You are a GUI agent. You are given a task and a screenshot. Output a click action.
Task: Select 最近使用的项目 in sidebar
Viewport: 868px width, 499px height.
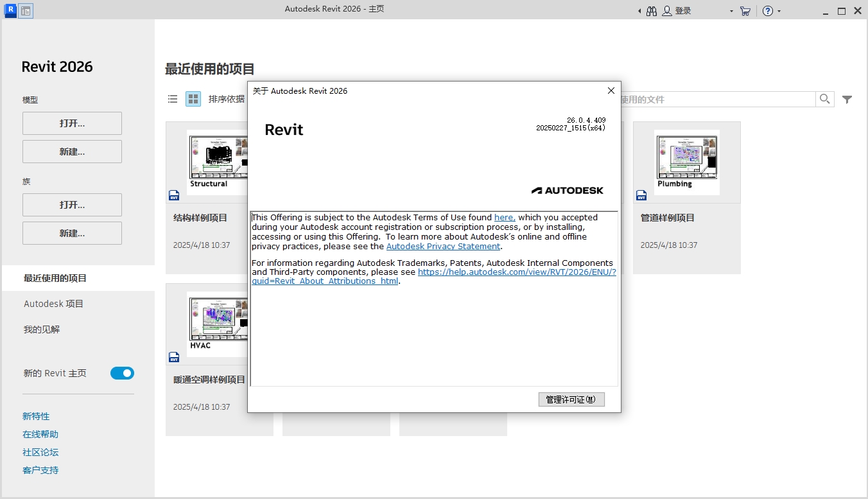click(78, 278)
